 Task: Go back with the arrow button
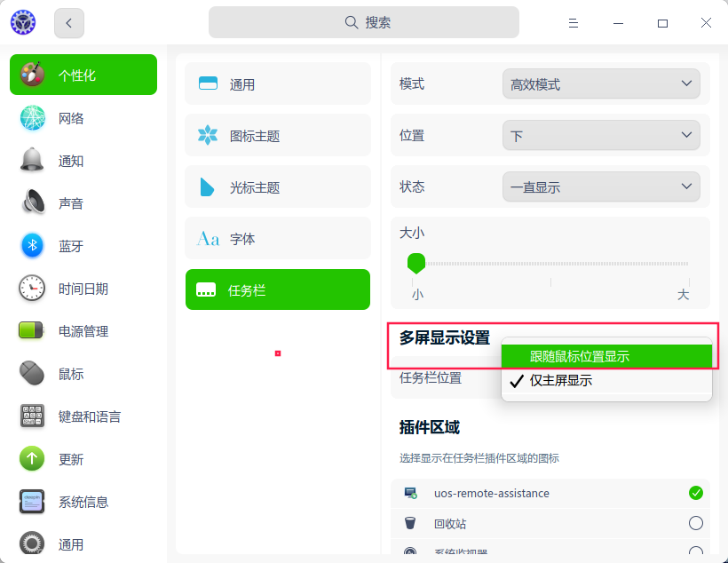pos(69,23)
